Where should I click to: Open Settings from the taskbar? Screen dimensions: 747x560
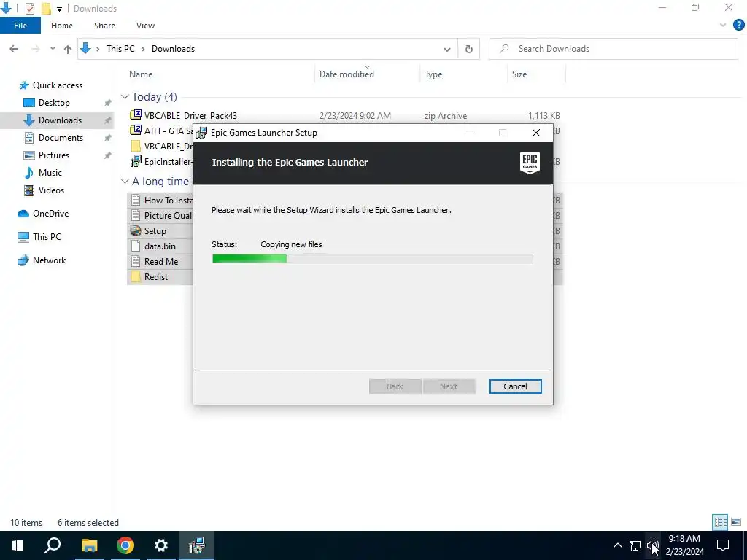(x=161, y=545)
